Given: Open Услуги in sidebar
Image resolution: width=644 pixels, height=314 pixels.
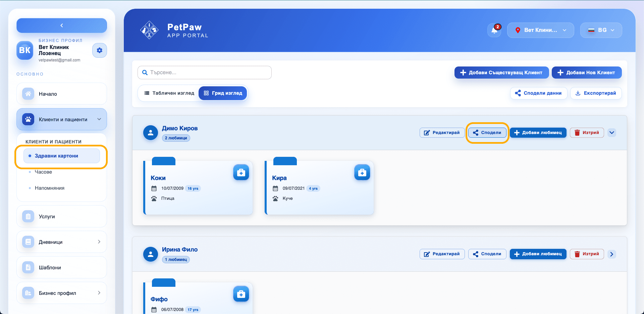Looking at the screenshot, I should pyautogui.click(x=62, y=217).
